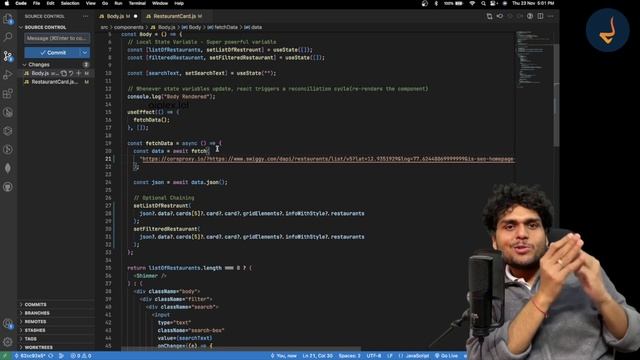Click the editor minimap

(x=533, y=59)
